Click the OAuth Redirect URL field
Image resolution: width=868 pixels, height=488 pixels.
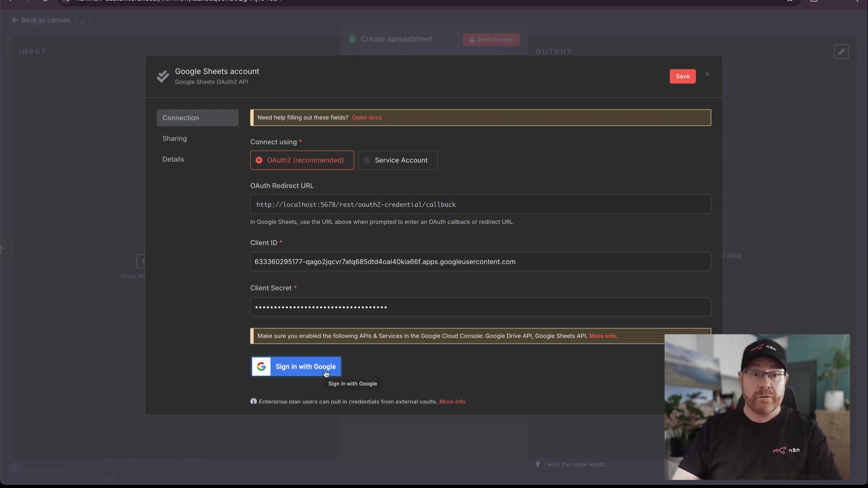tap(480, 204)
